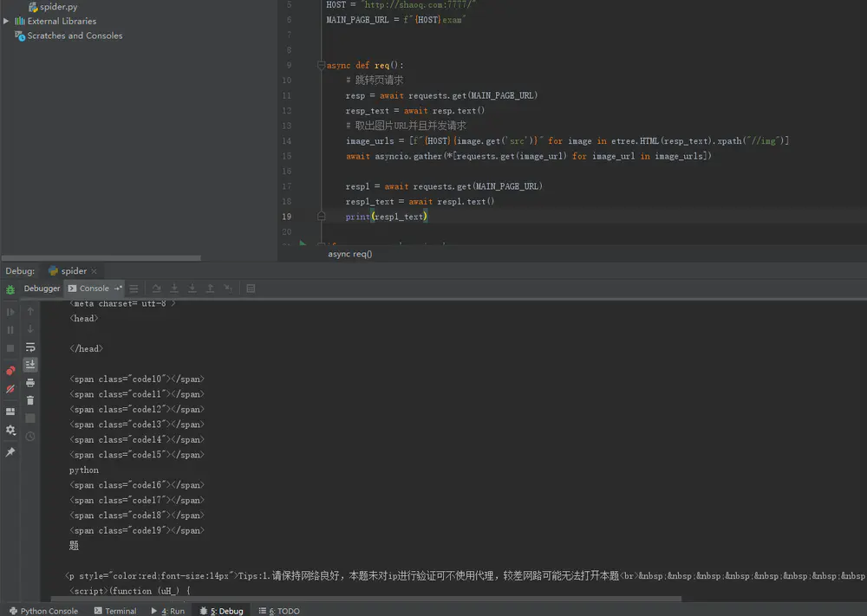Open the Python Console tool window
The image size is (867, 616).
click(43, 611)
